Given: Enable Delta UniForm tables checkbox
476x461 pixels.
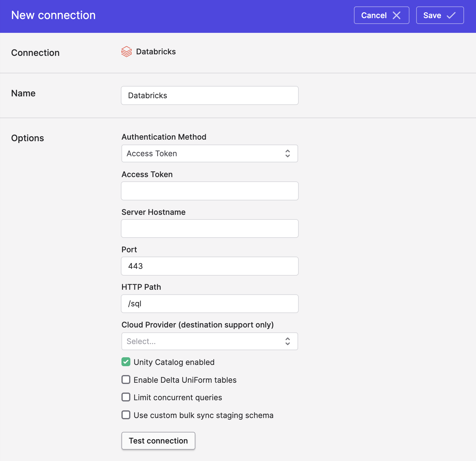Looking at the screenshot, I should click(x=126, y=380).
